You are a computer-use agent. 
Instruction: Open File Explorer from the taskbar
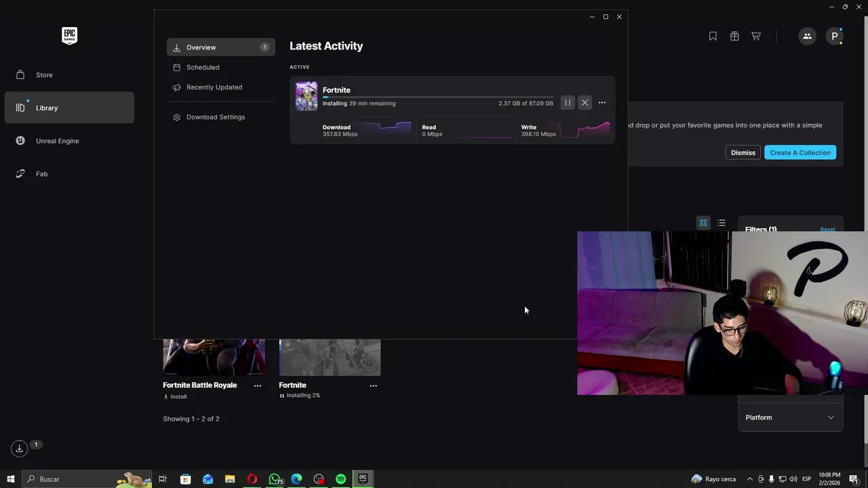coord(230,479)
